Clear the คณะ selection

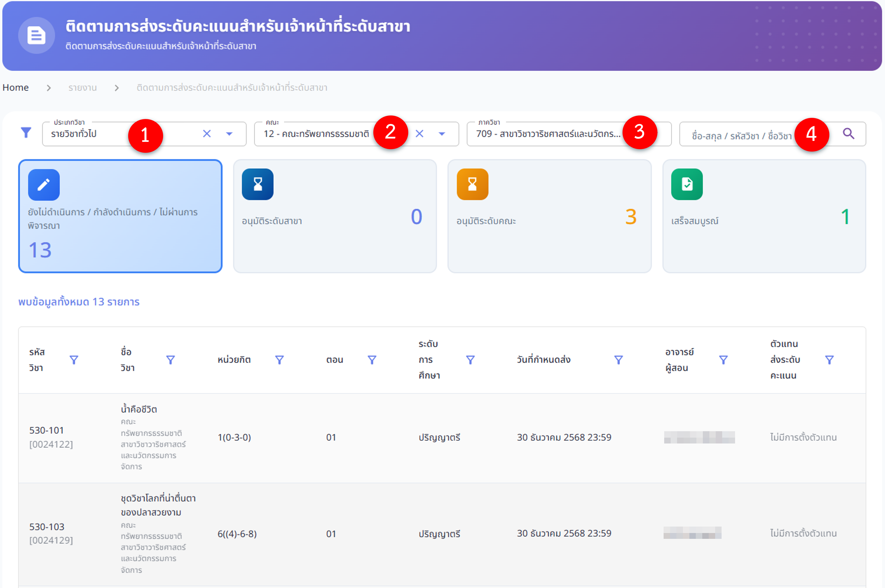coord(419,134)
